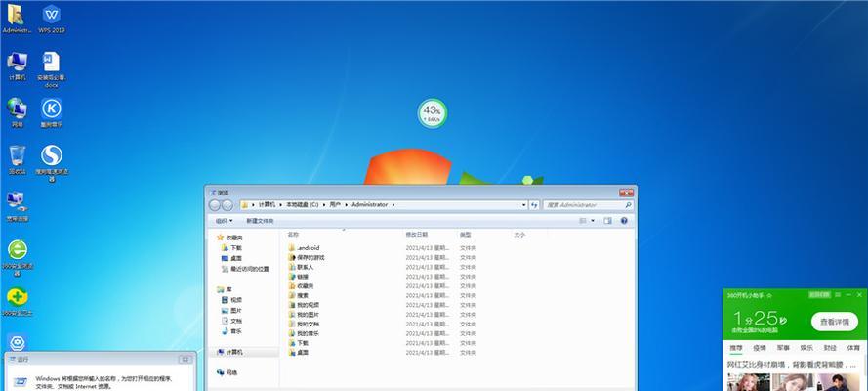
Task: Toggle the preview pane icon
Action: (x=608, y=220)
